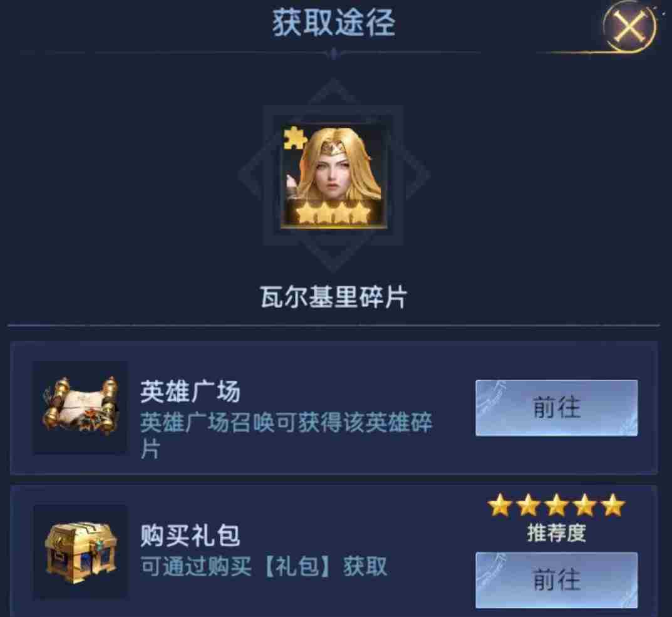
Task: Click the 英雄广场召唤 description text
Action: tap(286, 435)
